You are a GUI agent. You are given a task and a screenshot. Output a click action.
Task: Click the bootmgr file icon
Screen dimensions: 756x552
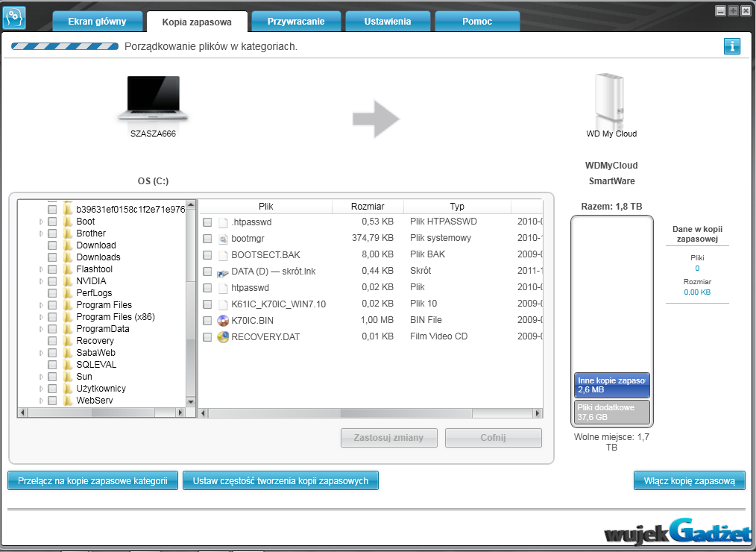coord(222,239)
